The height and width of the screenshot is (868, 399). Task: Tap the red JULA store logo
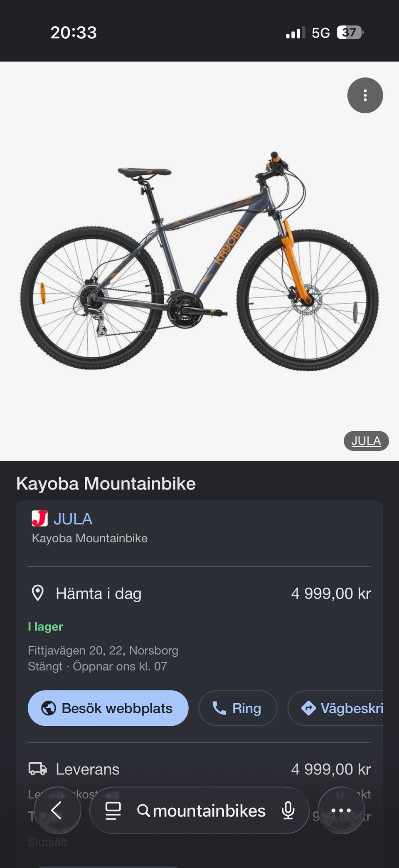[39, 519]
